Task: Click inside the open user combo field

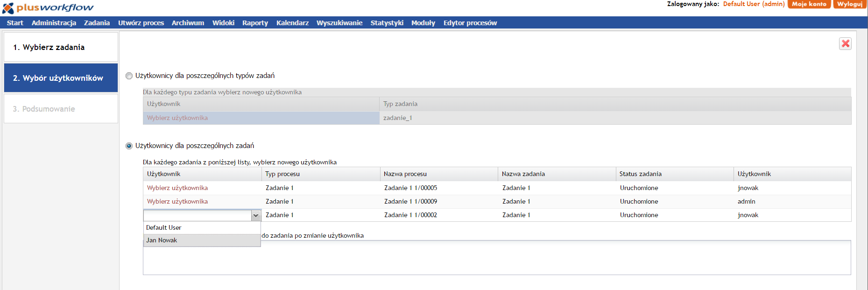Action: [198, 215]
